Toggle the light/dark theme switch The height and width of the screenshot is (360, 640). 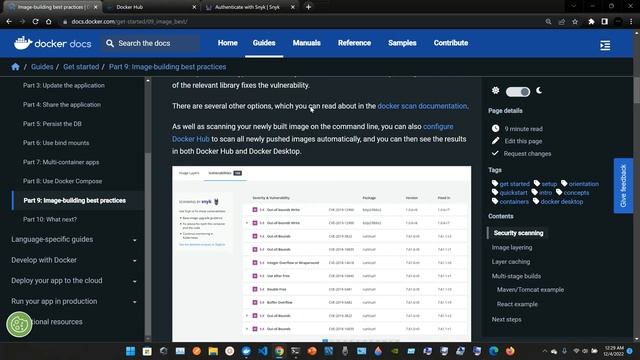pyautogui.click(x=518, y=91)
